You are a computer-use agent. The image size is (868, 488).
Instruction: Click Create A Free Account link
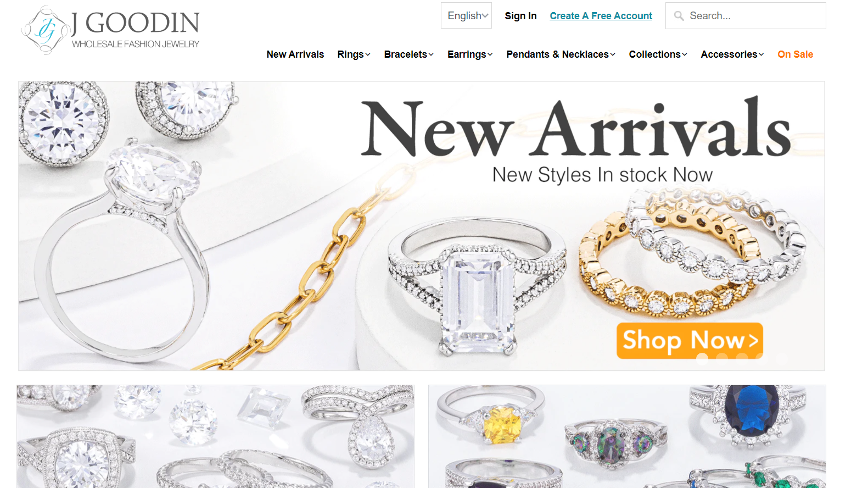click(601, 16)
